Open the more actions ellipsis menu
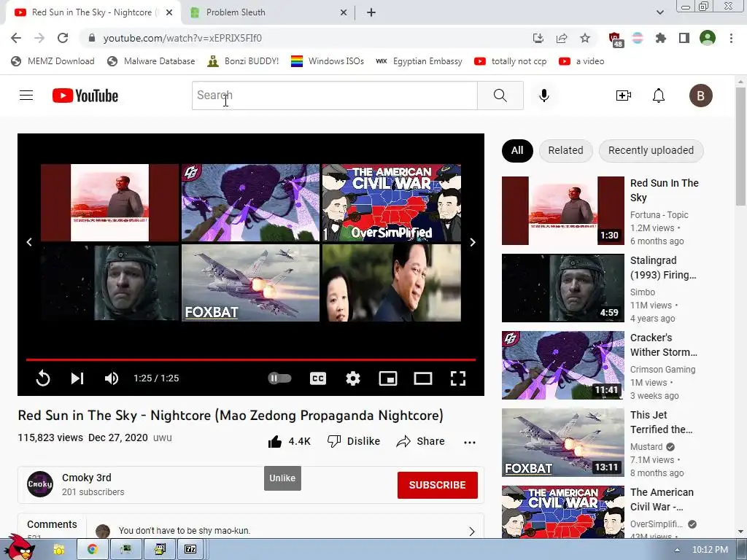The width and height of the screenshot is (747, 560). tap(470, 443)
